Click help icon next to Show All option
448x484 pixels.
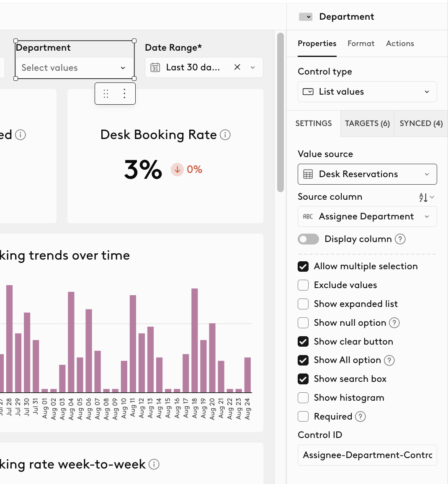[389, 360]
